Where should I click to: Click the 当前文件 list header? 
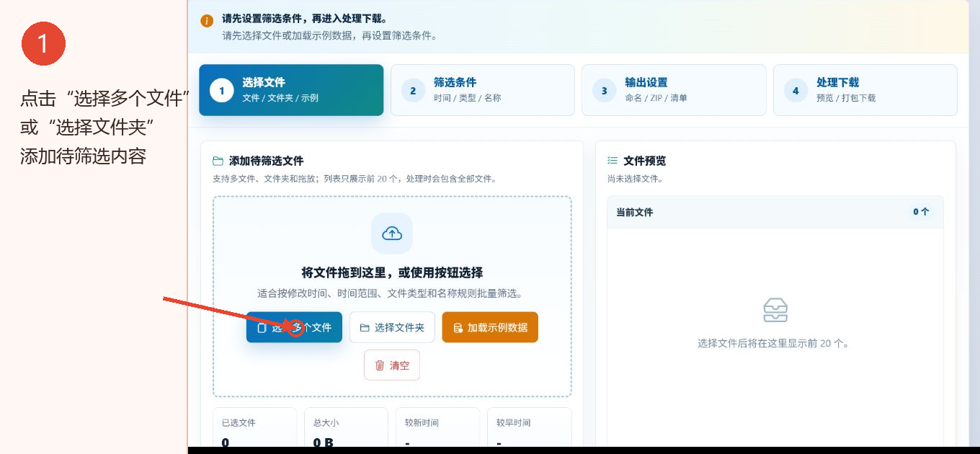coord(775,213)
